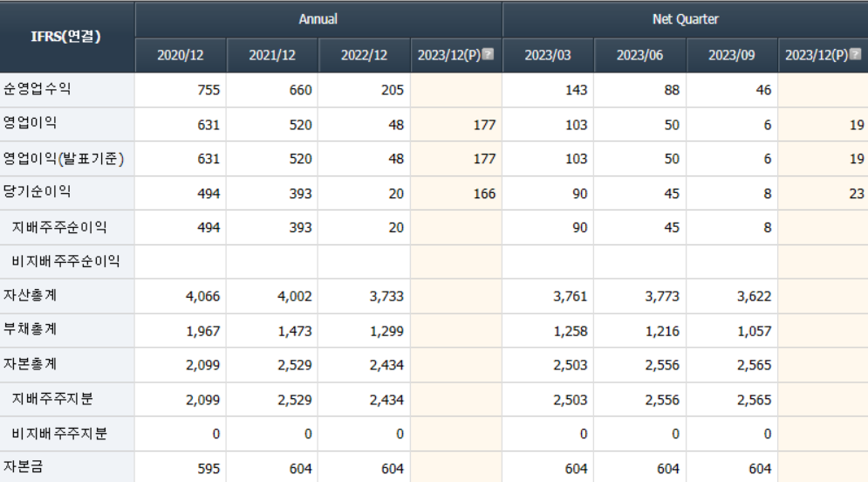Click the 자본총계 row label
The image size is (868, 482).
[31, 364]
